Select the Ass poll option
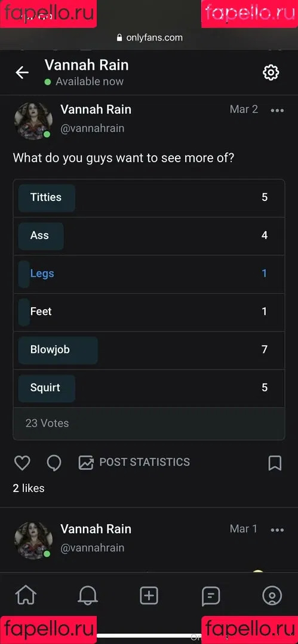The image size is (298, 644). (x=149, y=236)
